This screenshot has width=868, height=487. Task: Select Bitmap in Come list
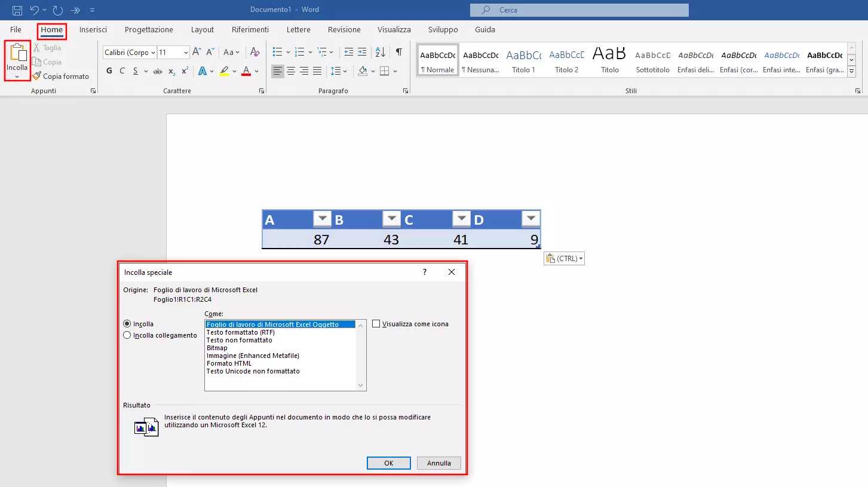(x=217, y=348)
